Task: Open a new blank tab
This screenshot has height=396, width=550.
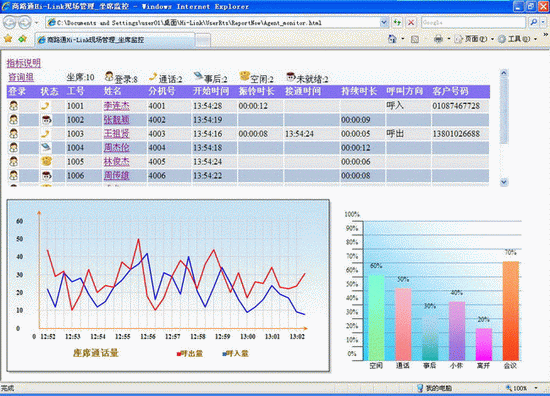Action: (x=203, y=40)
